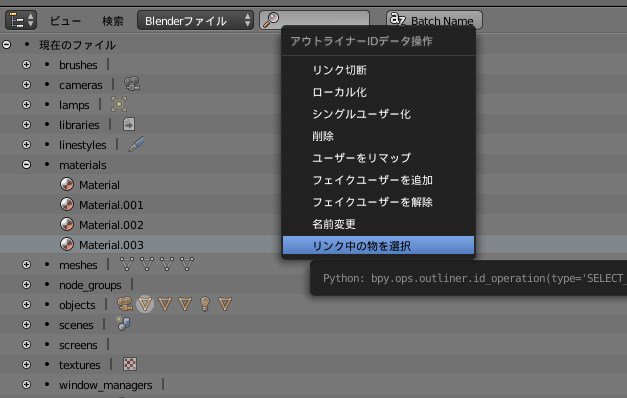Click the checker texture icon in textures row

(130, 364)
